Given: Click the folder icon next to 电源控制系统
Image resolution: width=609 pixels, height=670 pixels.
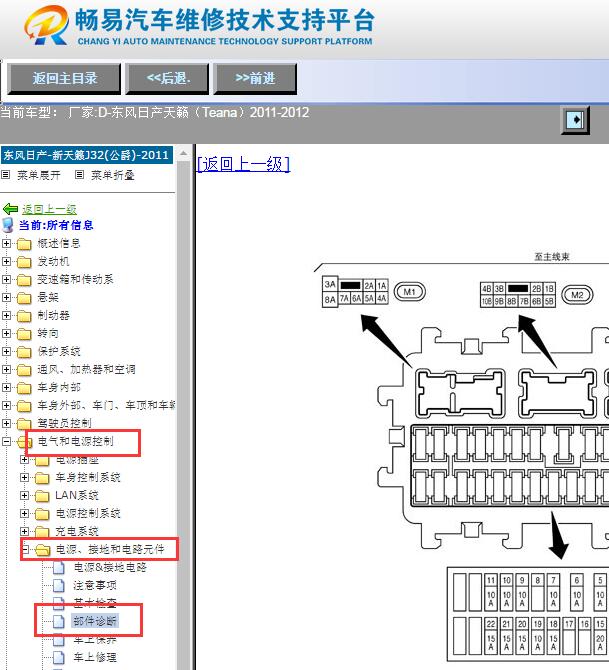Looking at the screenshot, I should (x=42, y=514).
